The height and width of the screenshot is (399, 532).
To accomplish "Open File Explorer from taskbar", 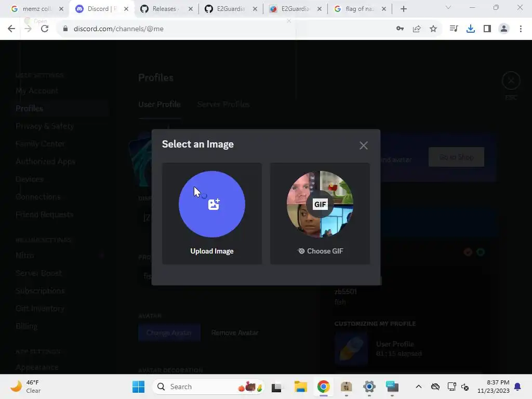I will point(301,387).
